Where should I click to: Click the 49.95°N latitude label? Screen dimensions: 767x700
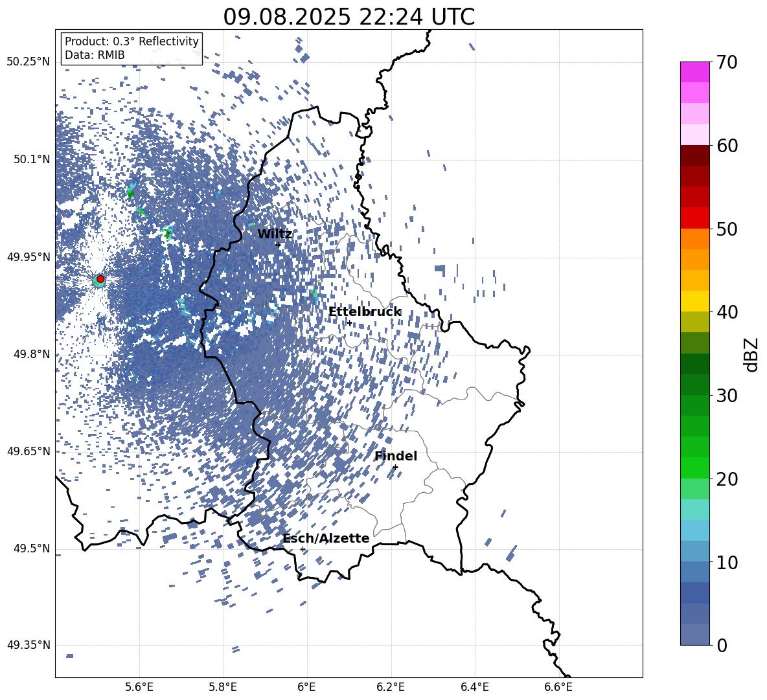tap(29, 257)
